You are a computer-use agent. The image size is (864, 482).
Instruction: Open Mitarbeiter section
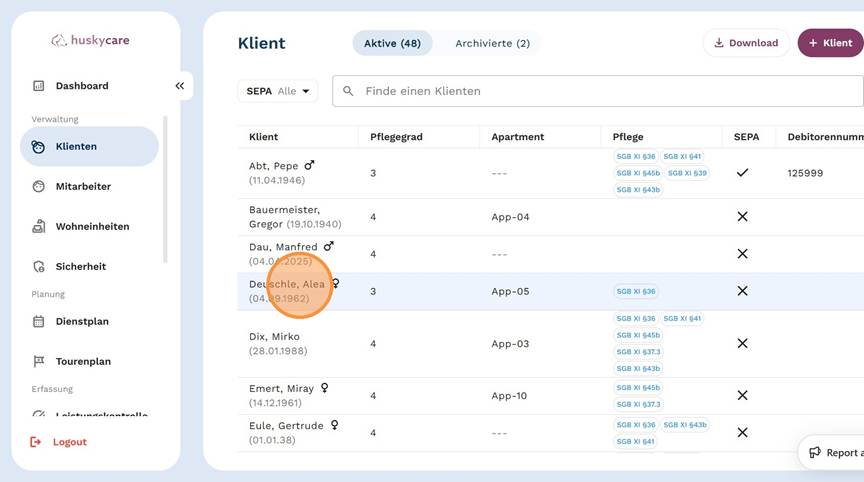(x=83, y=187)
